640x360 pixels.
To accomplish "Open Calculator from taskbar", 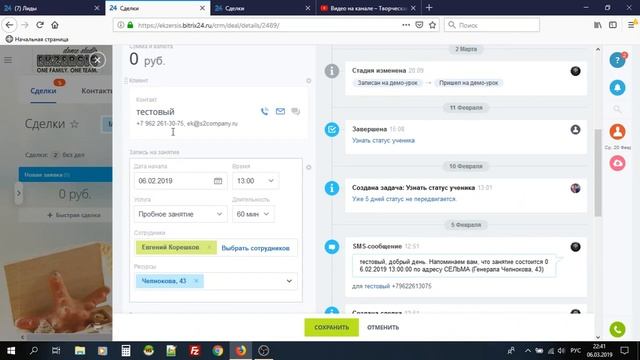I will (126, 351).
